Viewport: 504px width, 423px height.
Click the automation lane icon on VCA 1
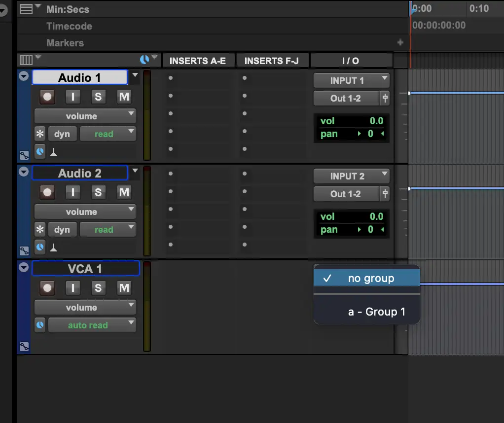pos(23,347)
